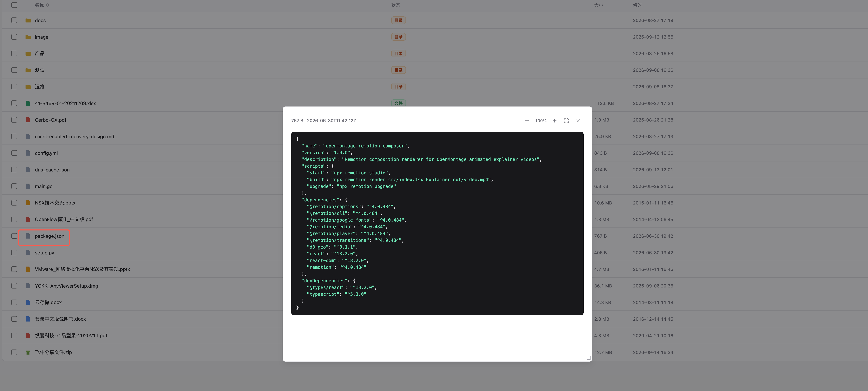
Task: Open the docs folder icon
Action: click(28, 21)
